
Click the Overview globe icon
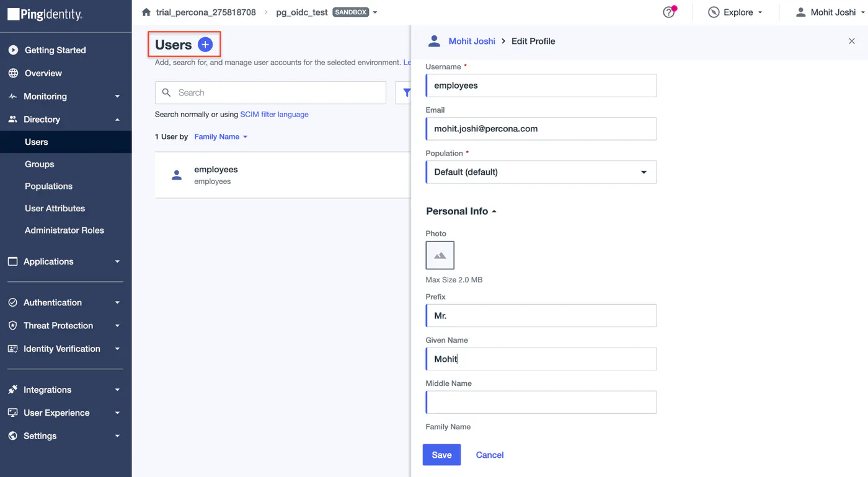pyautogui.click(x=13, y=73)
